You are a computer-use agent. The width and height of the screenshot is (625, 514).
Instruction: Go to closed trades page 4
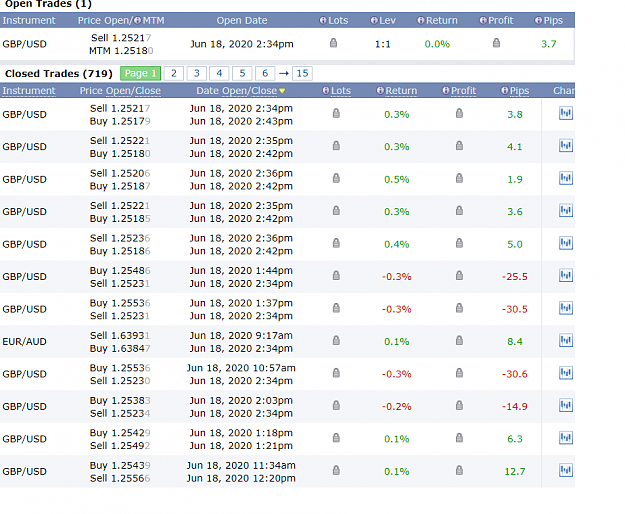(219, 73)
